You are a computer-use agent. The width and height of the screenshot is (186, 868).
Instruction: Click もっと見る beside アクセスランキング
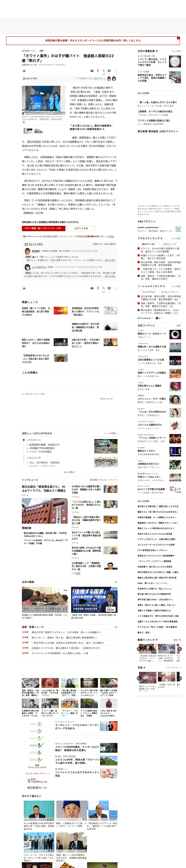coord(176,238)
